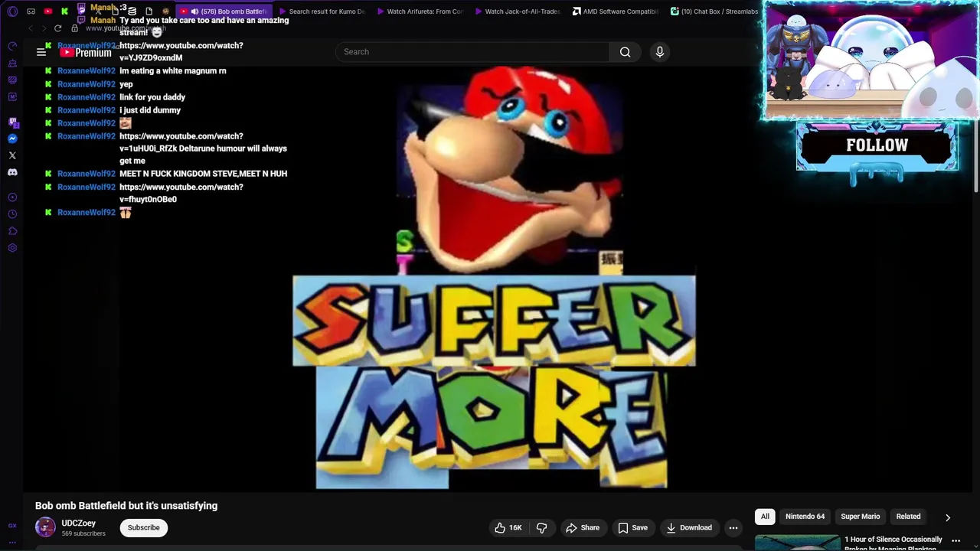Viewport: 980px width, 551px height.
Task: Open Extensions cube sidebar icon
Action: click(x=12, y=231)
